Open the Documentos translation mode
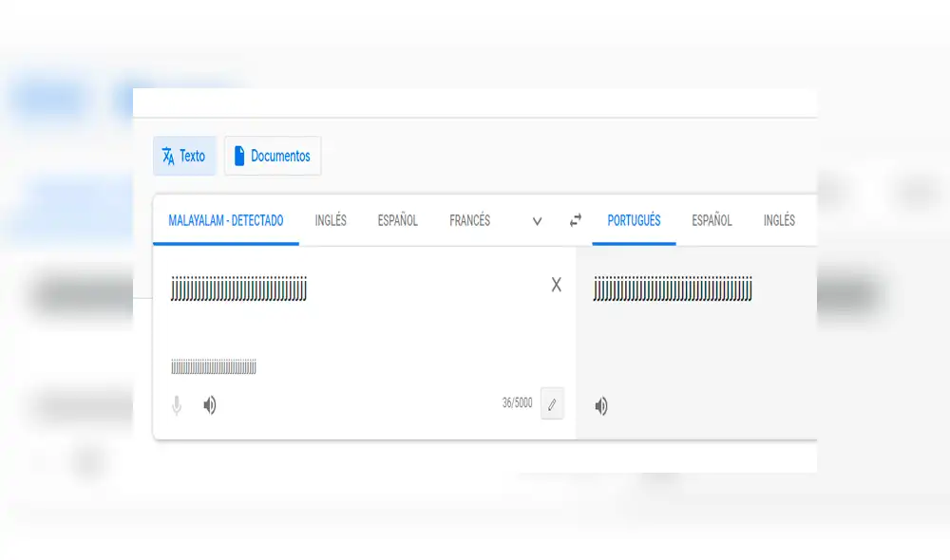The image size is (950, 560). 273,157
